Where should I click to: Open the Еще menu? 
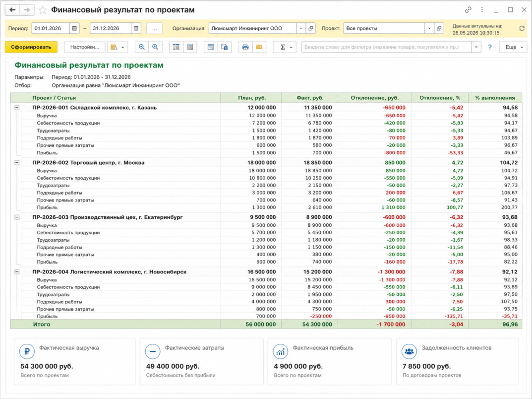513,47
